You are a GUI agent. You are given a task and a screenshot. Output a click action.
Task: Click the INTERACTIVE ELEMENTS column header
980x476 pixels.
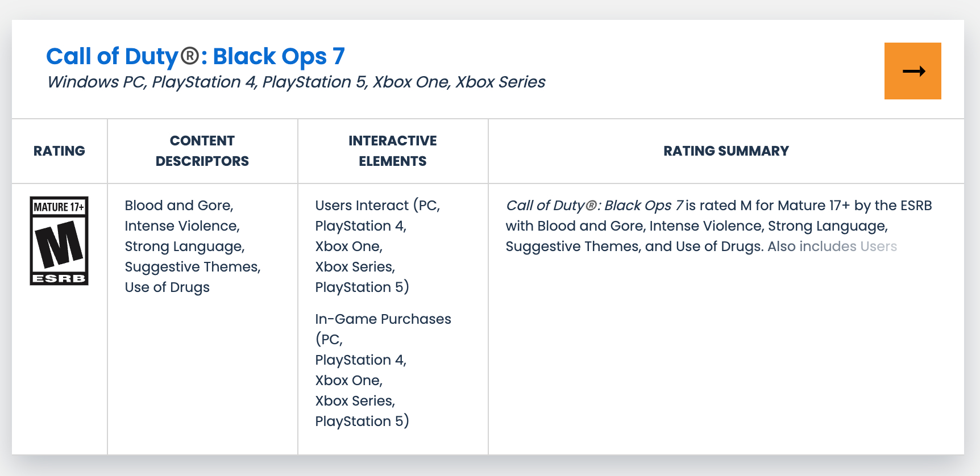(x=393, y=151)
